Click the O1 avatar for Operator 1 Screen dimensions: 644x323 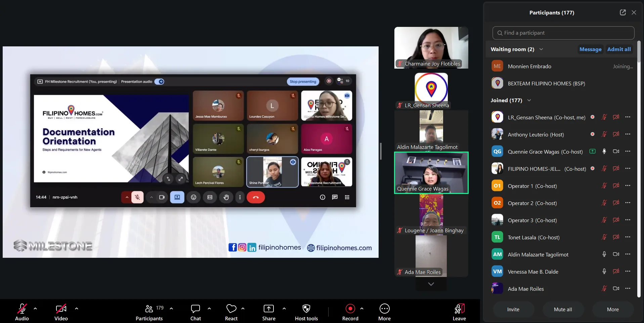tap(497, 186)
